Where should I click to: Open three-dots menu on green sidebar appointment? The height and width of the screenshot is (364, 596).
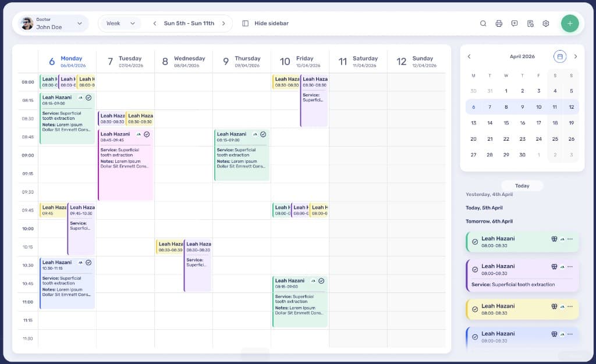point(570,239)
